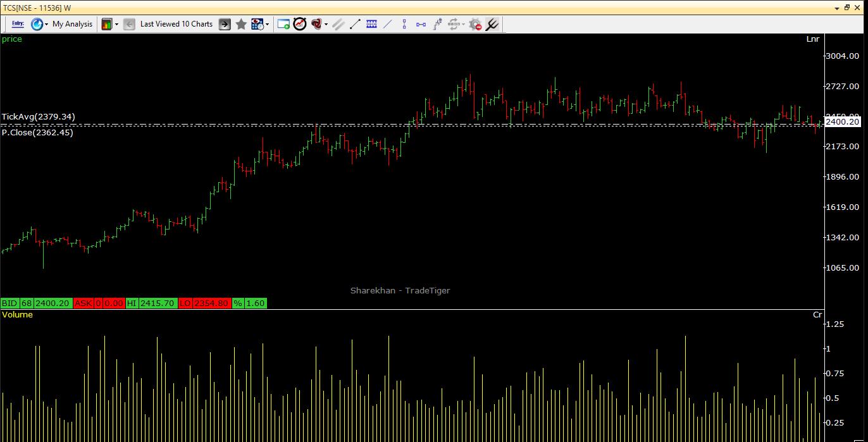Select the horizontal line measure tool
Viewport: 868px width, 442px height.
(x=421, y=24)
